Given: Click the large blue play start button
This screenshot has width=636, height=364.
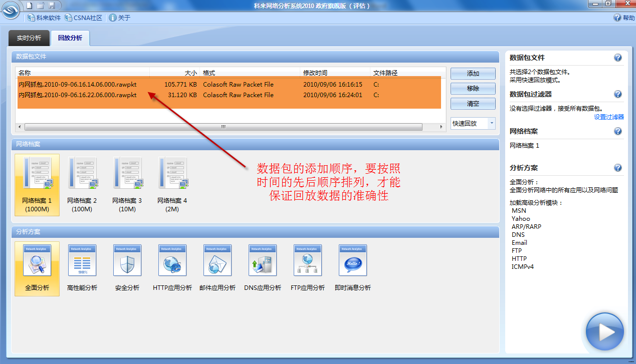Looking at the screenshot, I should pos(605,331).
